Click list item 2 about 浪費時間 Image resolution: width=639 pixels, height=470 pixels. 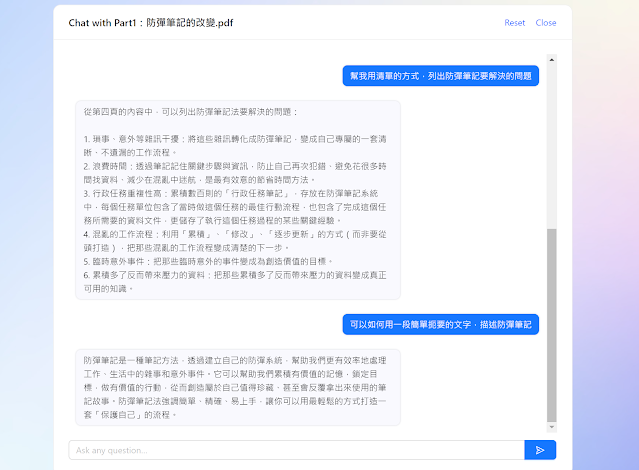tap(236, 172)
